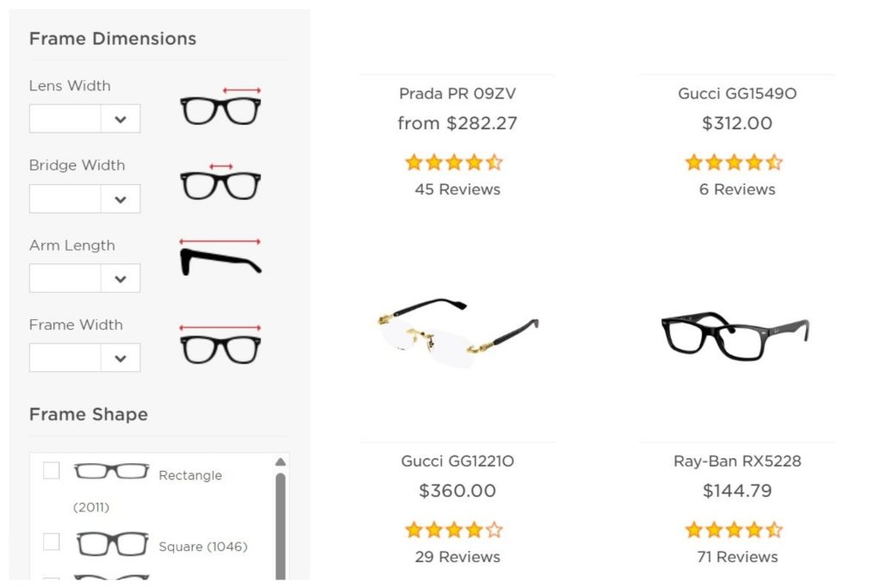
Task: Click the last star on Ray-Ban rating
Action: tap(774, 529)
